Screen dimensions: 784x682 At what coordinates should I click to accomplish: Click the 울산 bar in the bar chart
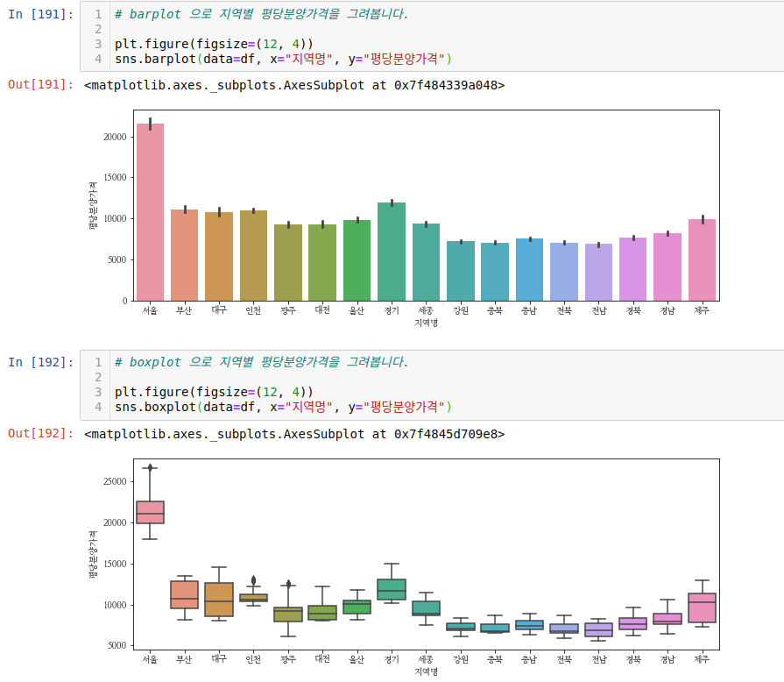click(x=357, y=260)
